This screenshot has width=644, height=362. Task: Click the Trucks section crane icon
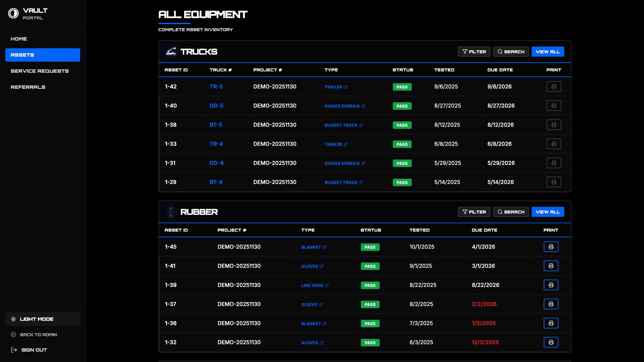pyautogui.click(x=171, y=52)
